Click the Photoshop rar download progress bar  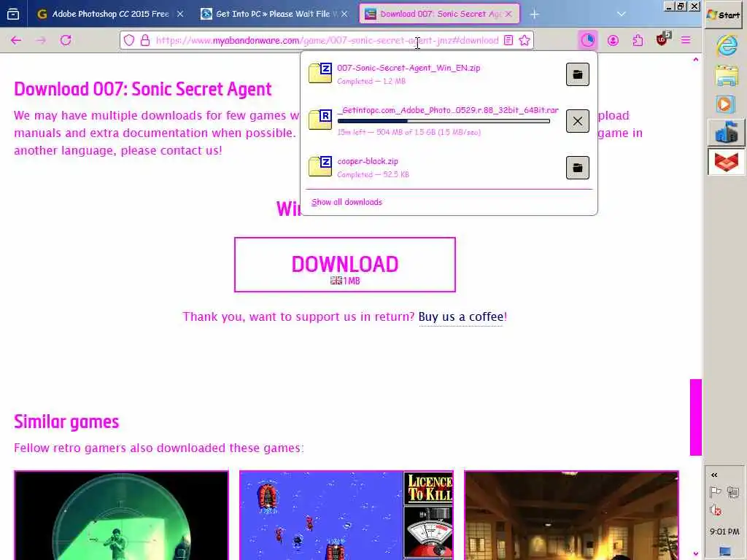[444, 121]
